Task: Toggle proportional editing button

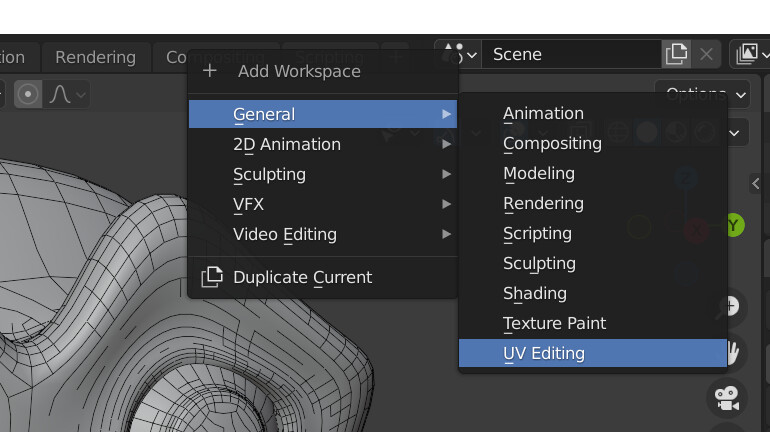Action: pos(28,94)
